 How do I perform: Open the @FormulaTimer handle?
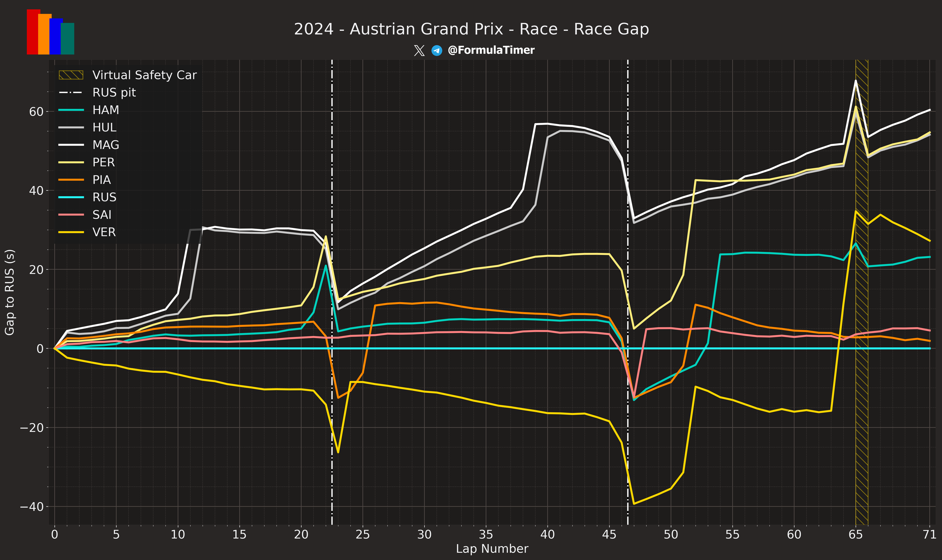pos(491,50)
